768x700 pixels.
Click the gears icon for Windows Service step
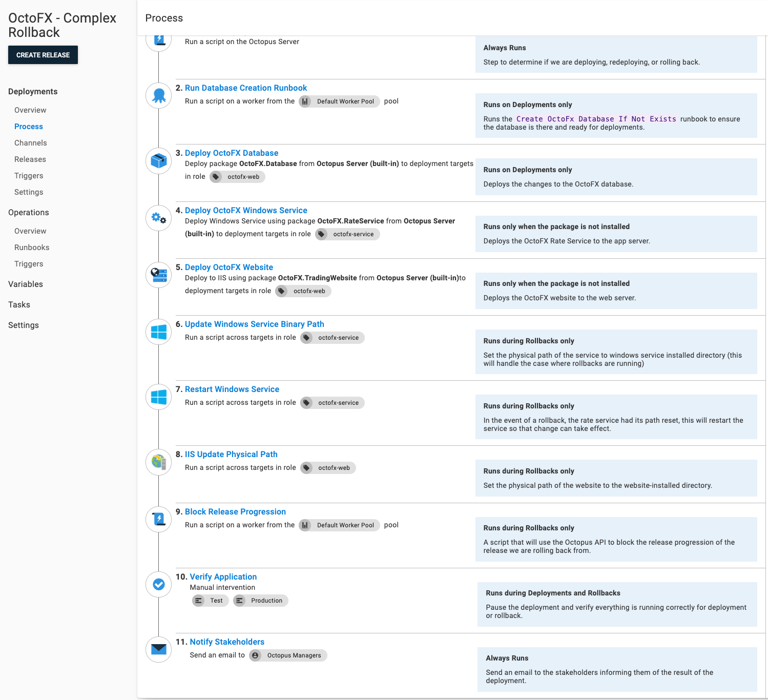point(159,218)
